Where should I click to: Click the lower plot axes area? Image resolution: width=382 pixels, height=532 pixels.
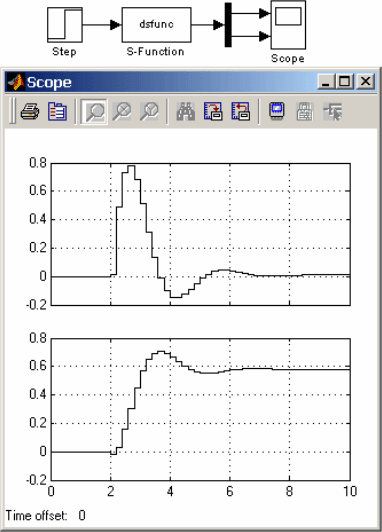[x=200, y=409]
